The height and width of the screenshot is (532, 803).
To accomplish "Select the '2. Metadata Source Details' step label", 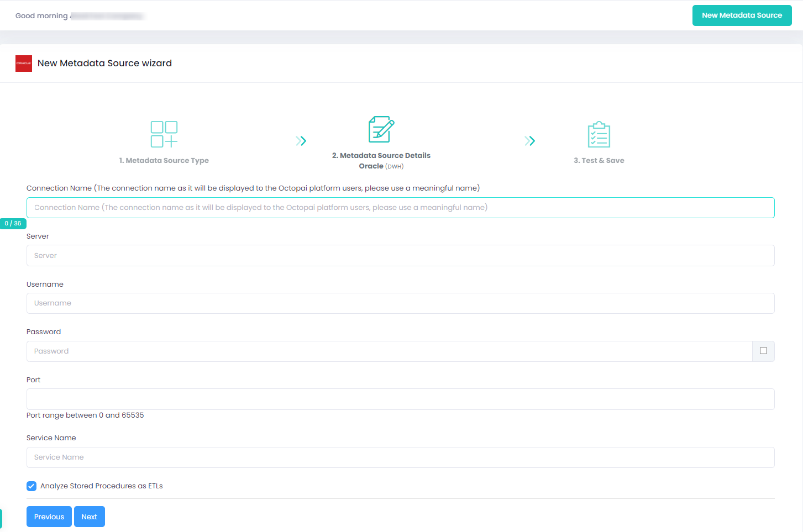I will coord(381,155).
